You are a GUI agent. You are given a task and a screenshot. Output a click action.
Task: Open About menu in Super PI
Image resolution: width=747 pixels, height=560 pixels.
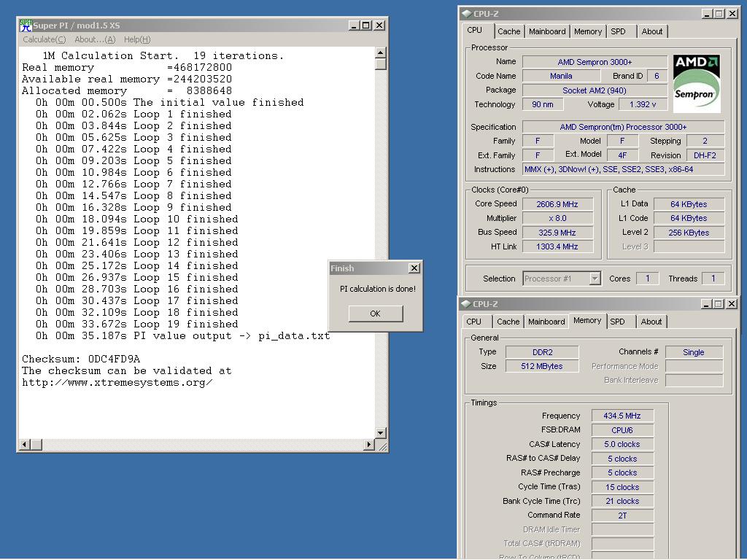click(x=95, y=39)
